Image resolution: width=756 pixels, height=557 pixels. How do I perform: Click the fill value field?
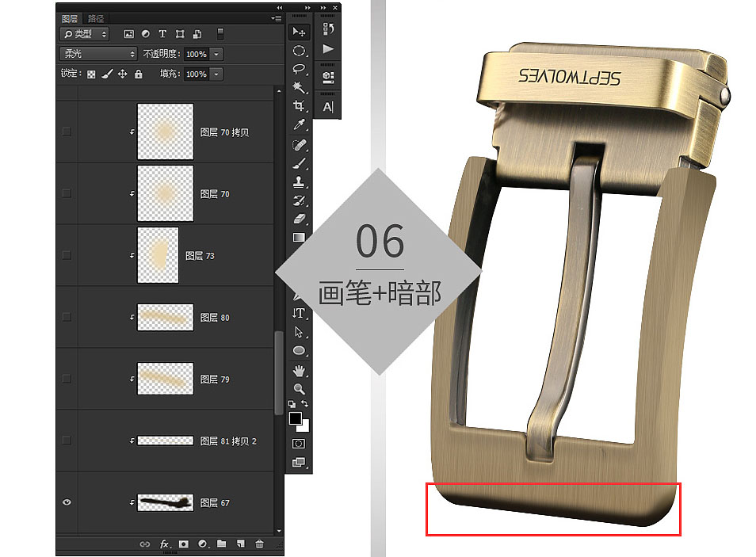coord(197,74)
